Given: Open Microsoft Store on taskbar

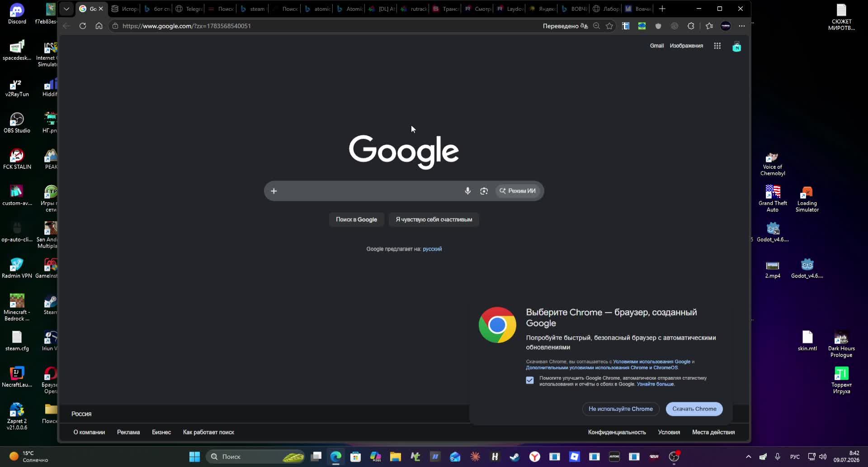Looking at the screenshot, I should (355, 457).
